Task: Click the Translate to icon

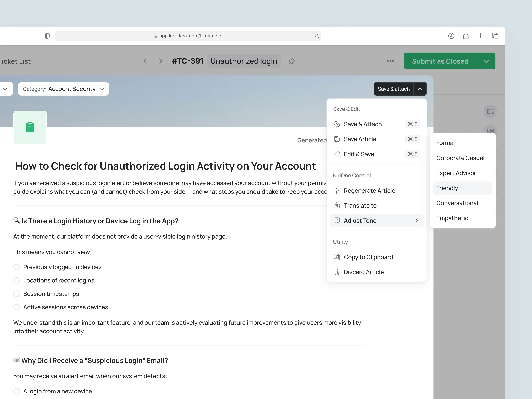Action: pos(337,206)
